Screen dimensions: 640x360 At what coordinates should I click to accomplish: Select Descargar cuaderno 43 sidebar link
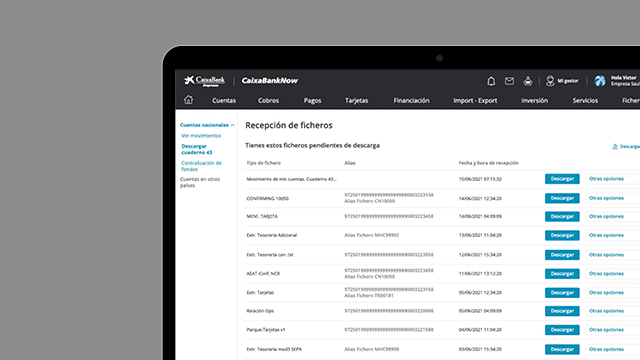click(x=197, y=149)
